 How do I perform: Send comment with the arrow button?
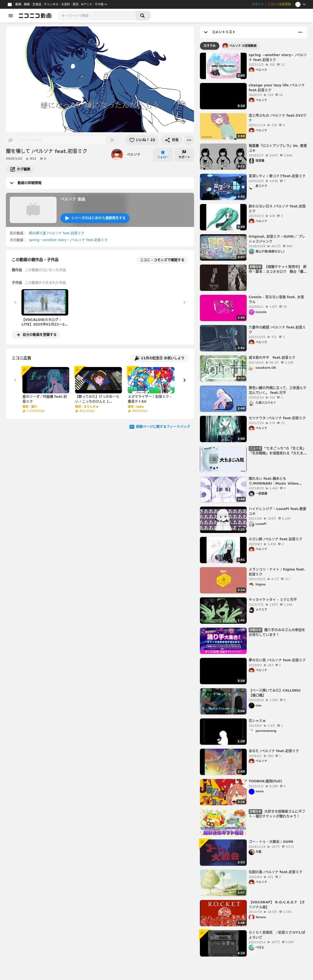tap(112, 140)
